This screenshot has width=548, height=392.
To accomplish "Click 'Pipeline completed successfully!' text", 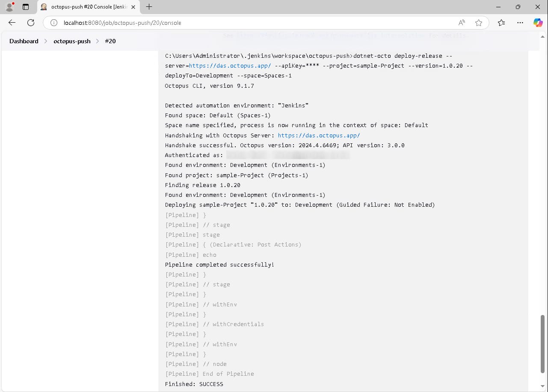I will (219, 264).
